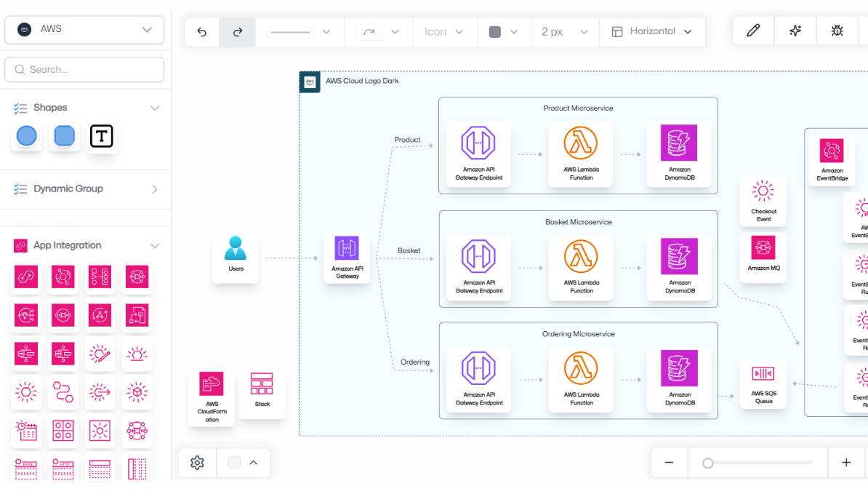
Task: Click the AWS CloudFormation node
Action: coord(212,398)
